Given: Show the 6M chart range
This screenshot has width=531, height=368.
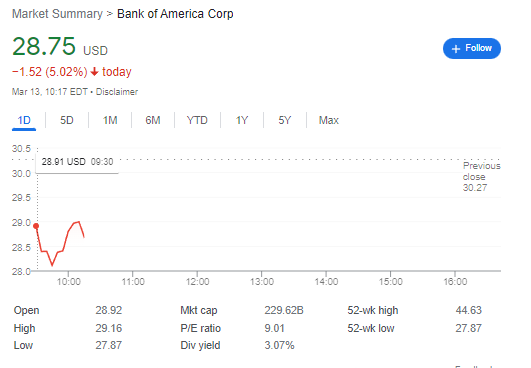Looking at the screenshot, I should point(153,120).
